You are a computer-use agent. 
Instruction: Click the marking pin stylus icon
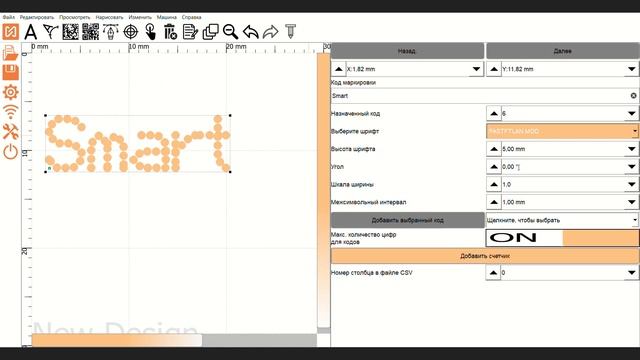(x=291, y=31)
